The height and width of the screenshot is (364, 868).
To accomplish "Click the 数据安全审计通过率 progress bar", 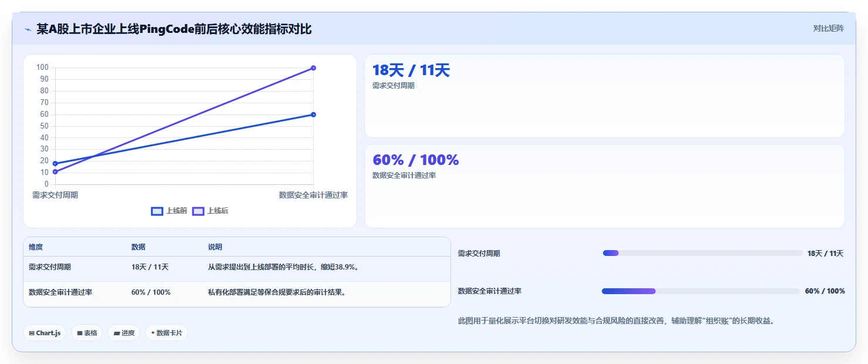I will click(701, 291).
